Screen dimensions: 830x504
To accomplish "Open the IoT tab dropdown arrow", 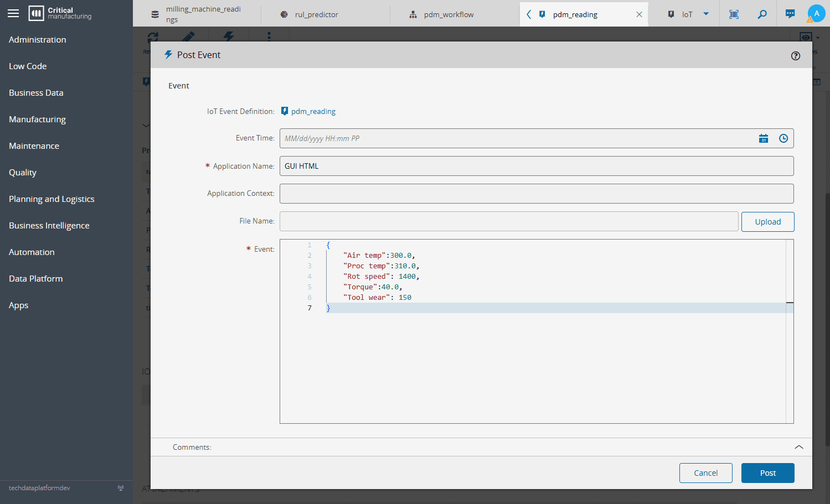I will pyautogui.click(x=706, y=14).
